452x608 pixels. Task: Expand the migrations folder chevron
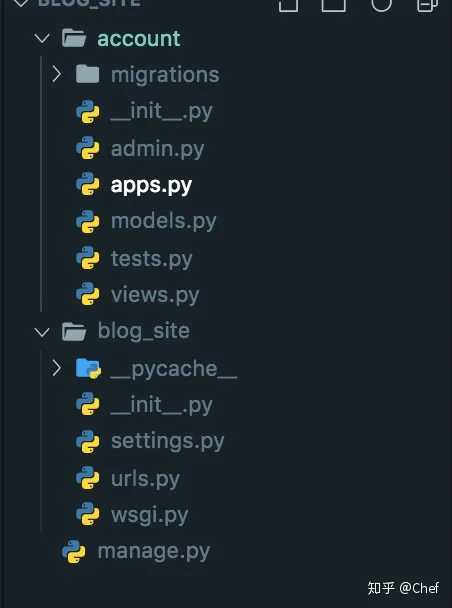[x=57, y=74]
